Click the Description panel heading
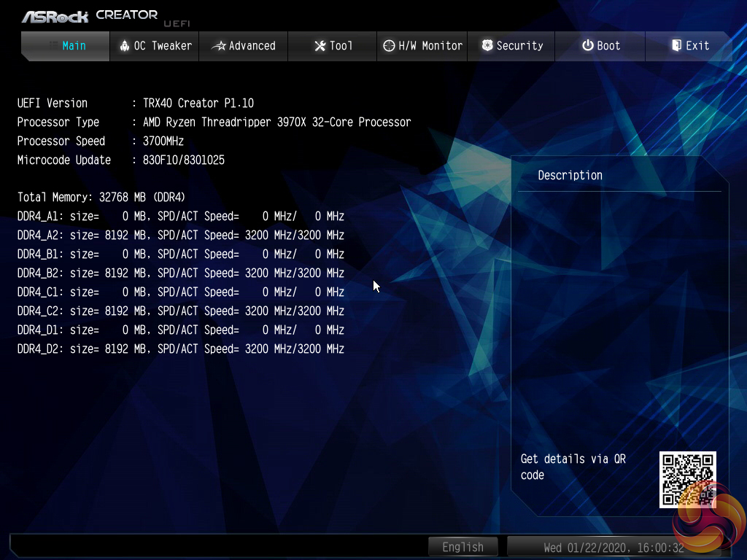This screenshot has height=560, width=747. 570,176
